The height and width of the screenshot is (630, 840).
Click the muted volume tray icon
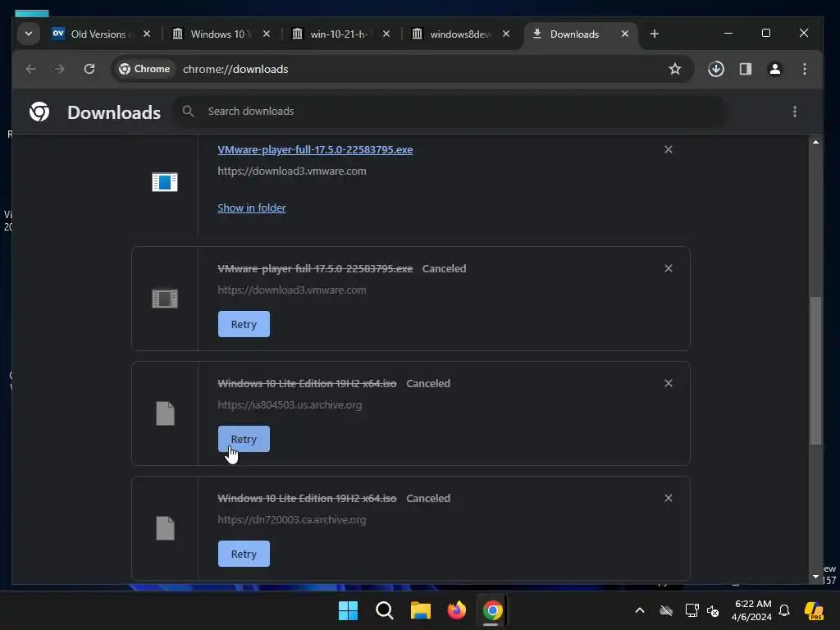click(x=713, y=610)
